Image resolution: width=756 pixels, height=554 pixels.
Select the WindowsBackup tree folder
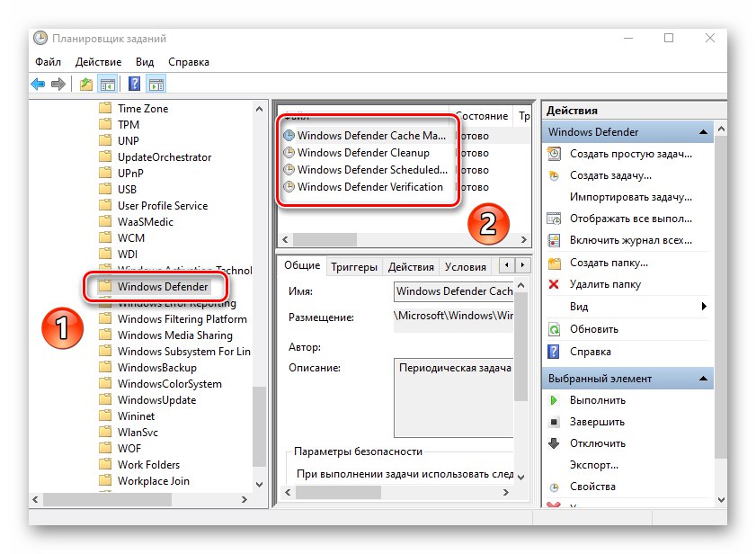click(157, 368)
